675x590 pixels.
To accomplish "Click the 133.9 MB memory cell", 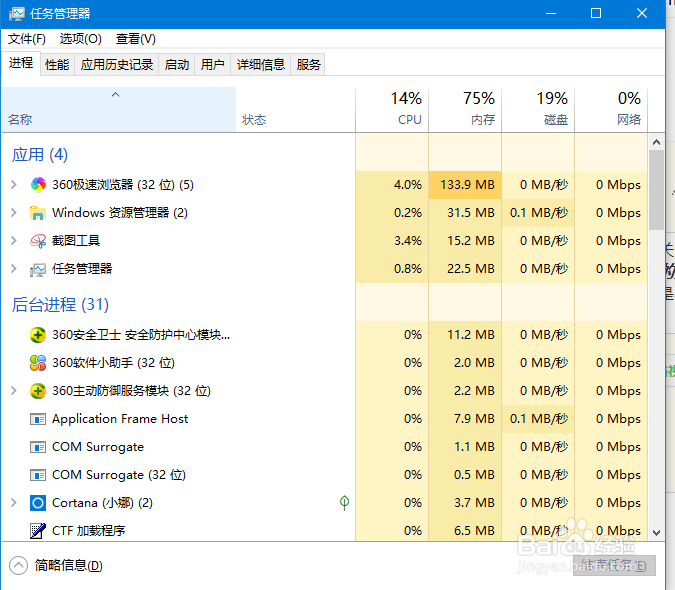I will tap(465, 185).
